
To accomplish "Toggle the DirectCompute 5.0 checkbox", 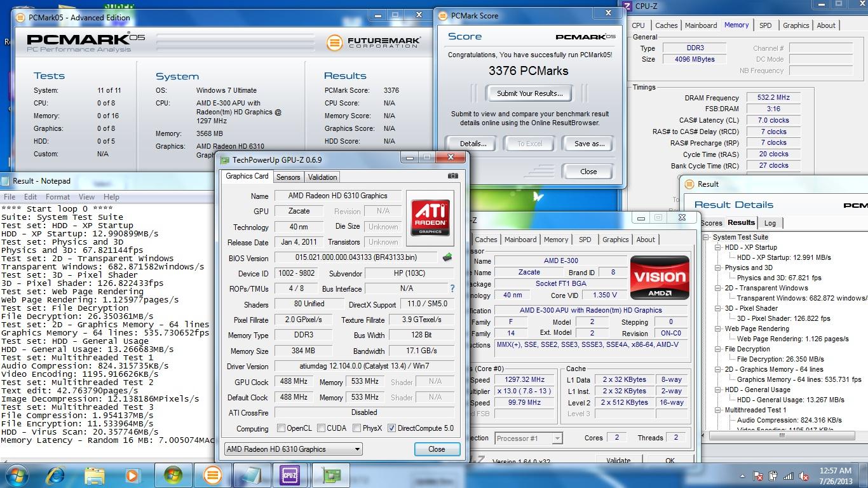I will coord(391,428).
